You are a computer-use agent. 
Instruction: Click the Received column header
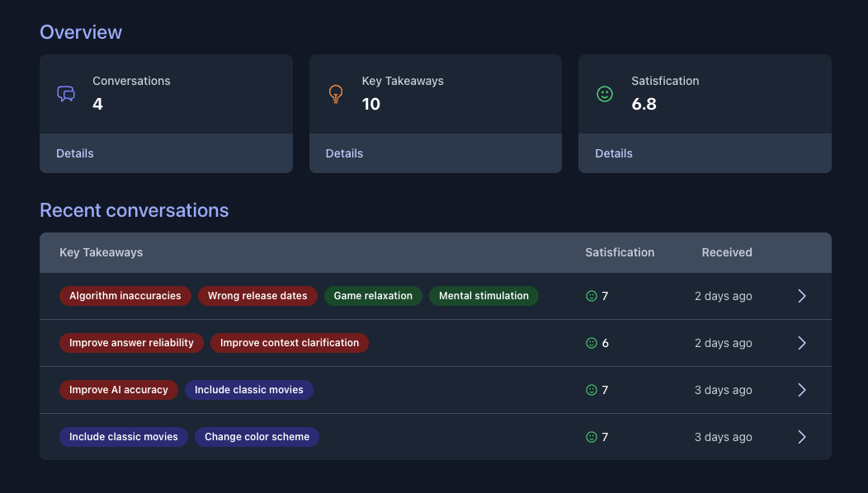727,252
